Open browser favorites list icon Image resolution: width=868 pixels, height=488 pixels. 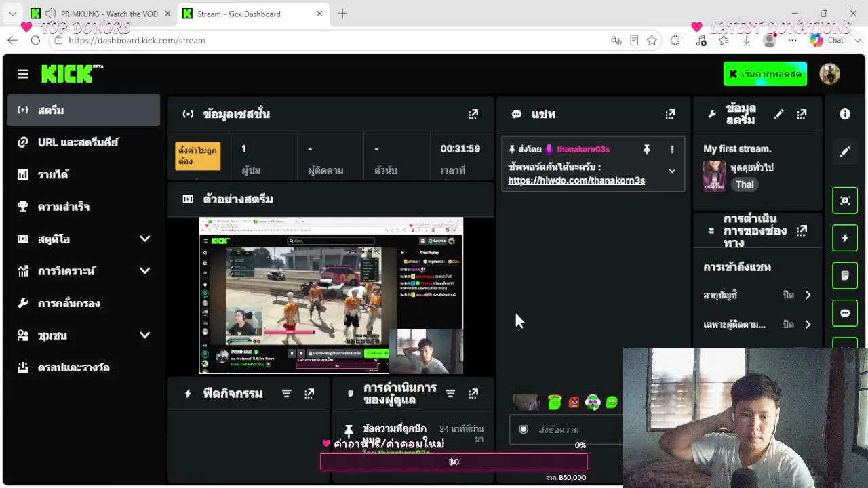pyautogui.click(x=724, y=40)
